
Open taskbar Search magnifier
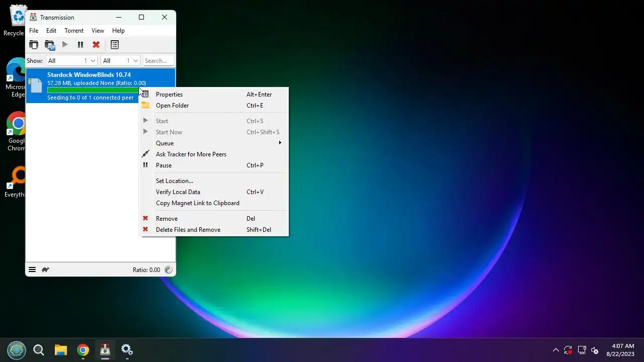click(x=39, y=350)
